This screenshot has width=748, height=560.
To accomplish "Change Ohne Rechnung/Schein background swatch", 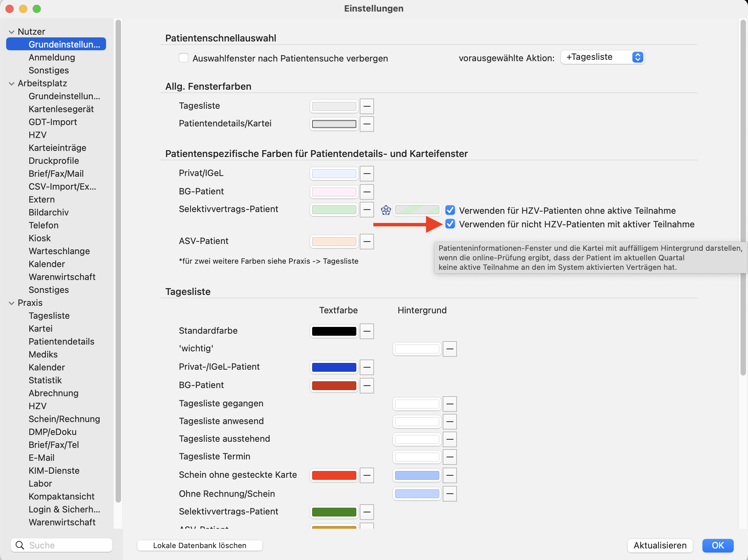I will tap(417, 494).
